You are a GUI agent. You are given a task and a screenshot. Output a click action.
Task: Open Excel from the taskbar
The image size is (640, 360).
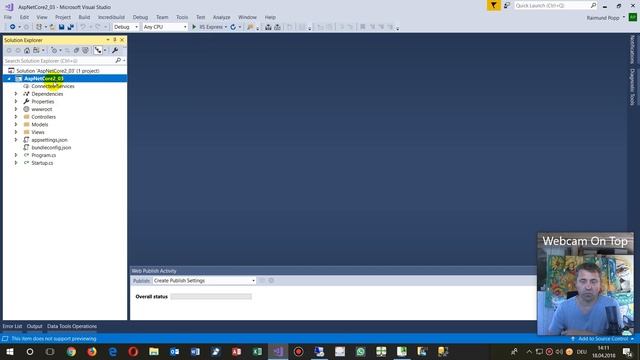coord(257,351)
